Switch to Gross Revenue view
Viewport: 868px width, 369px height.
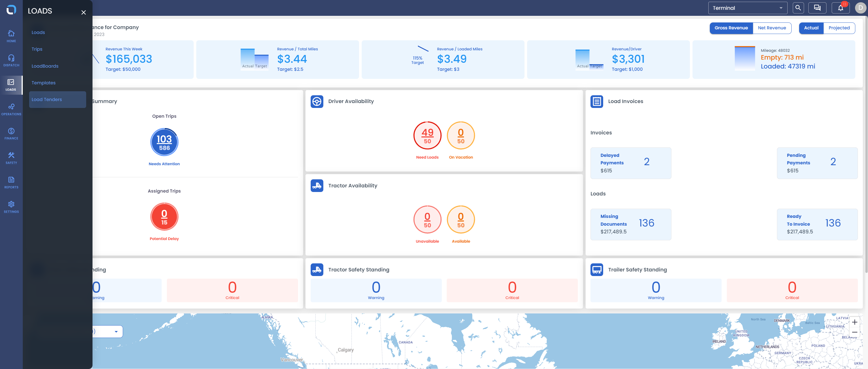(x=731, y=28)
